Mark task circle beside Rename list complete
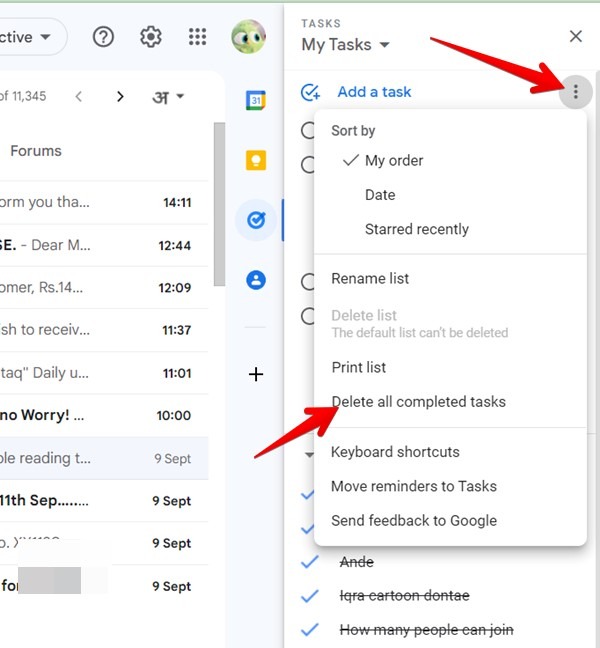This screenshot has width=600, height=648. tap(308, 282)
